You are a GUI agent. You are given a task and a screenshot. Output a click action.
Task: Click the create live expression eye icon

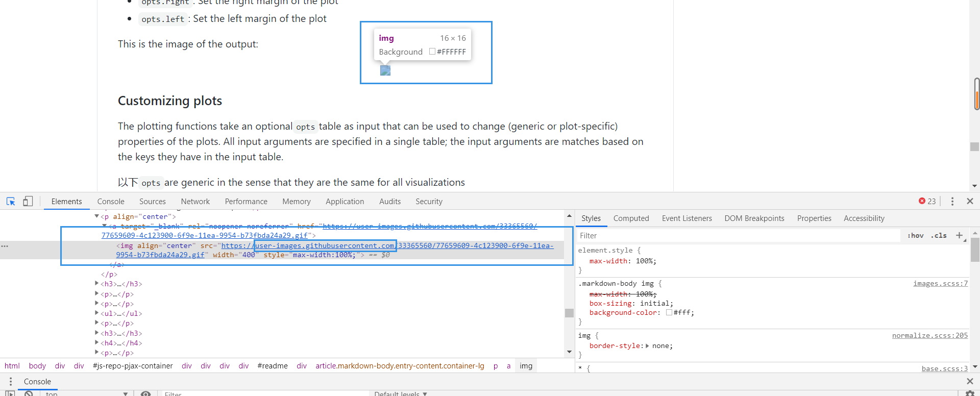pos(146,393)
